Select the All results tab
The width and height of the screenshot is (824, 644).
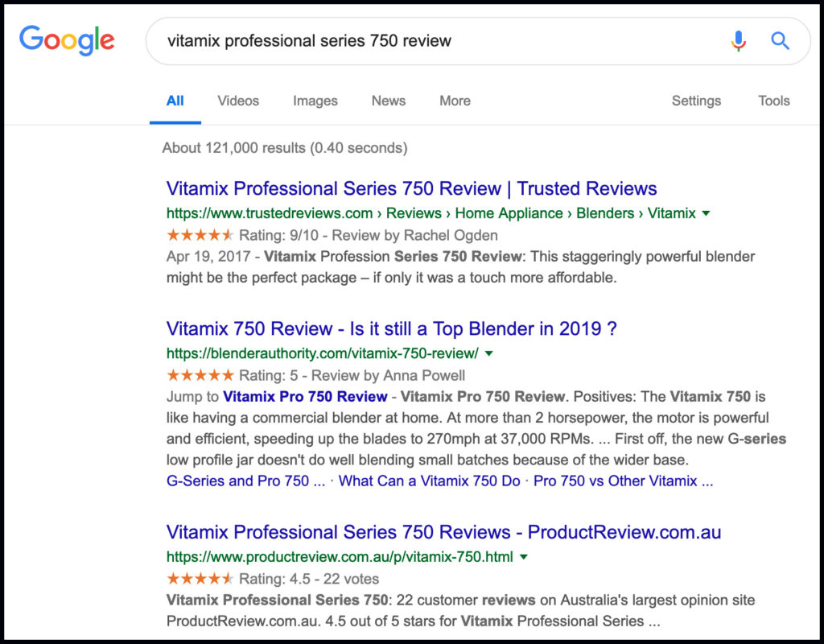175,101
